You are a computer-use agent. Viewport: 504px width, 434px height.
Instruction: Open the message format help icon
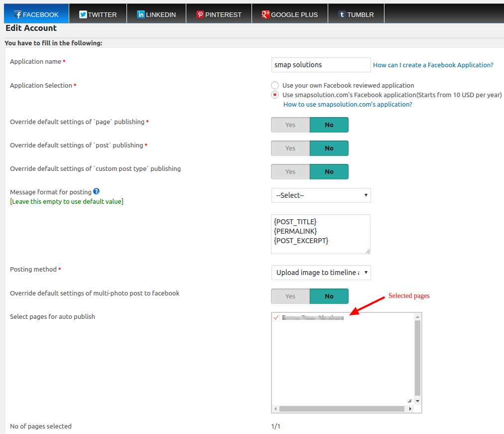(x=97, y=191)
